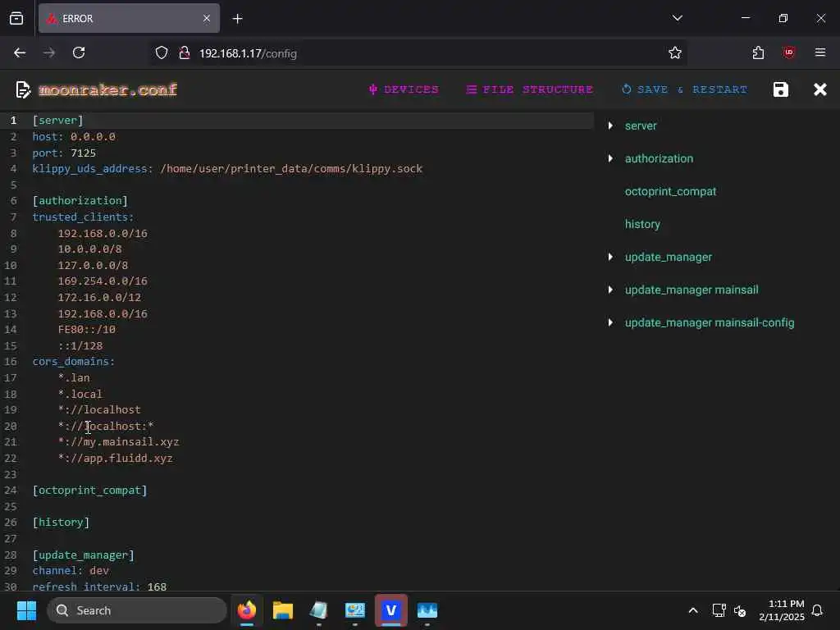Select history in file structure
The width and height of the screenshot is (840, 630).
[642, 224]
